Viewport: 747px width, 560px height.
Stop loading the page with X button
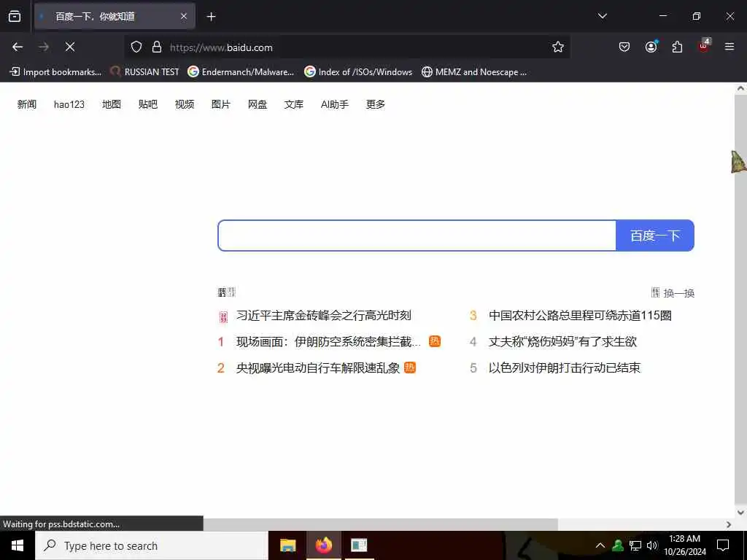point(70,47)
